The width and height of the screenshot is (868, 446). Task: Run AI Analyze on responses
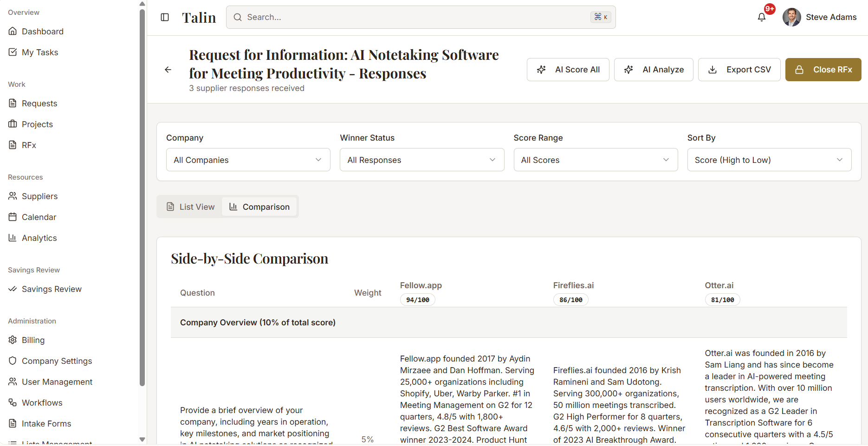tap(654, 70)
